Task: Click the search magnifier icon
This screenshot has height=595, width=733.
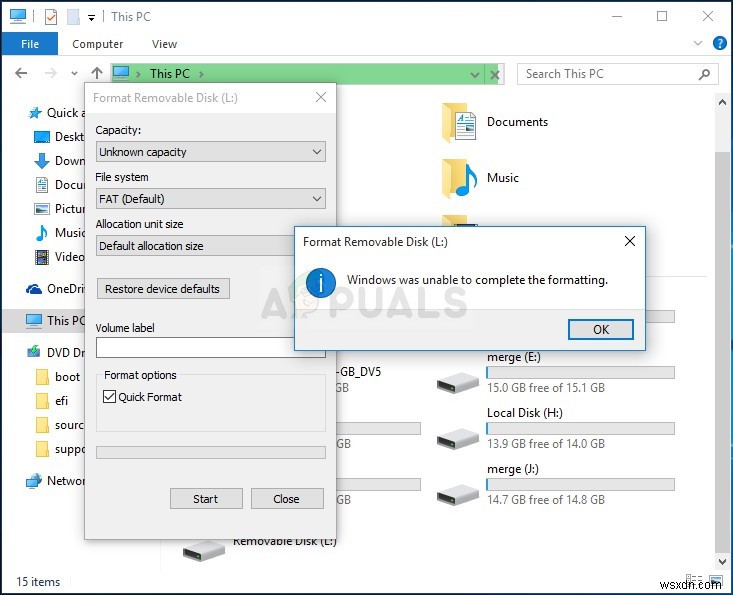Action: coord(704,74)
